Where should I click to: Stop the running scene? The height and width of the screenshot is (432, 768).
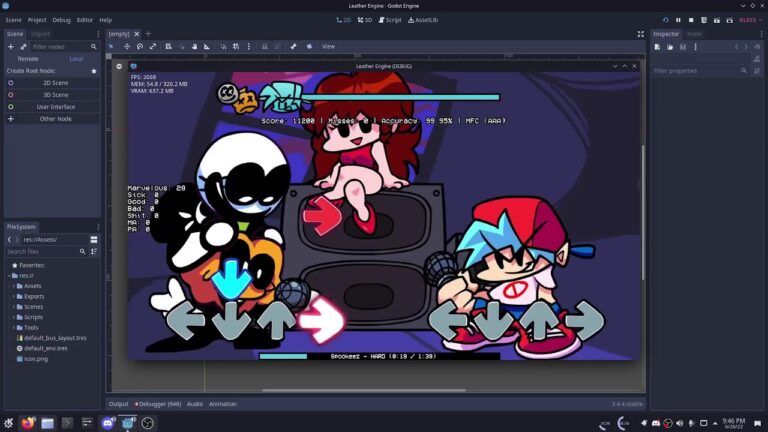click(691, 20)
